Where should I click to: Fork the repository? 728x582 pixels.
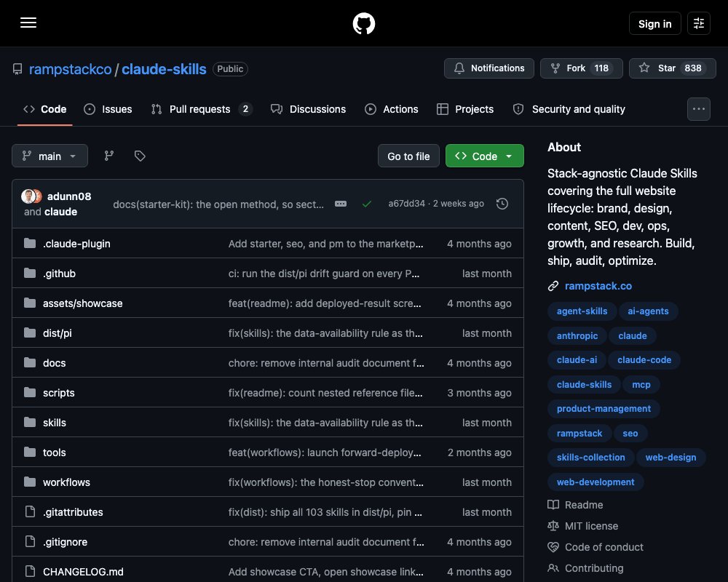tap(581, 68)
